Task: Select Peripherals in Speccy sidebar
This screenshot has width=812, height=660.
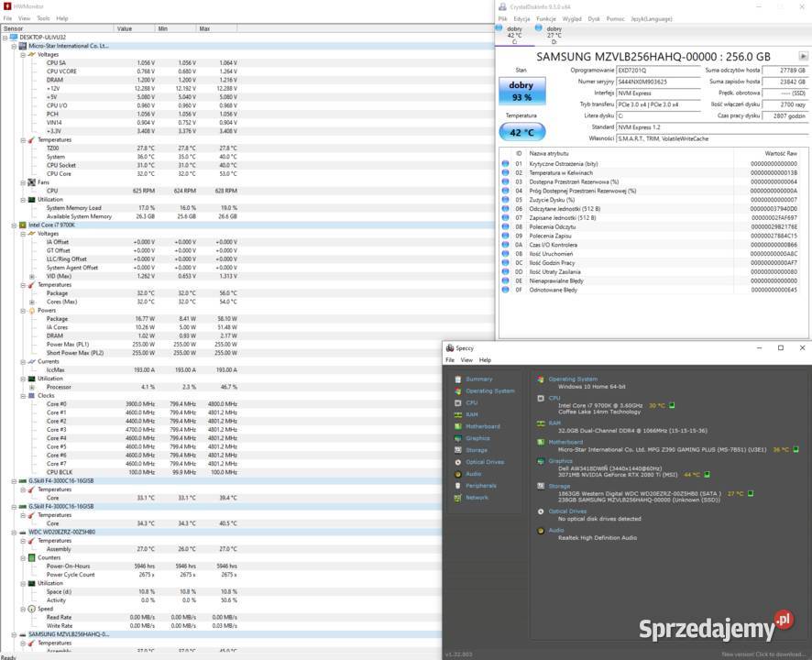Action: point(481,486)
